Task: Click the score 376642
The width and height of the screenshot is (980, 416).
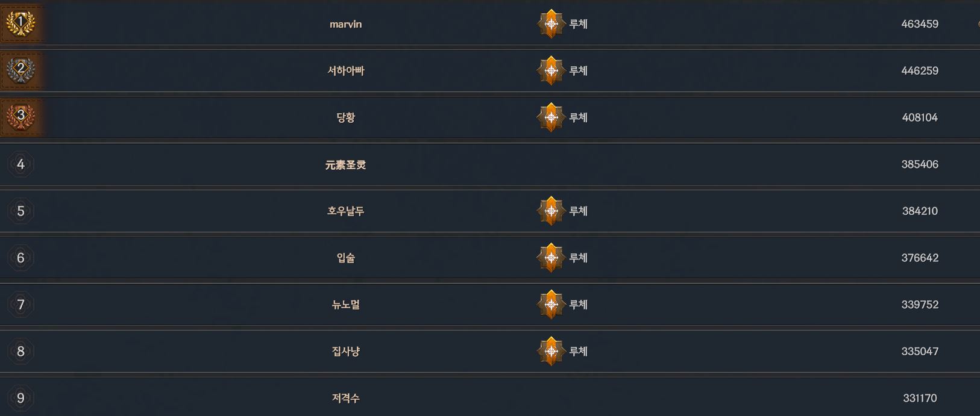Action: click(x=920, y=258)
